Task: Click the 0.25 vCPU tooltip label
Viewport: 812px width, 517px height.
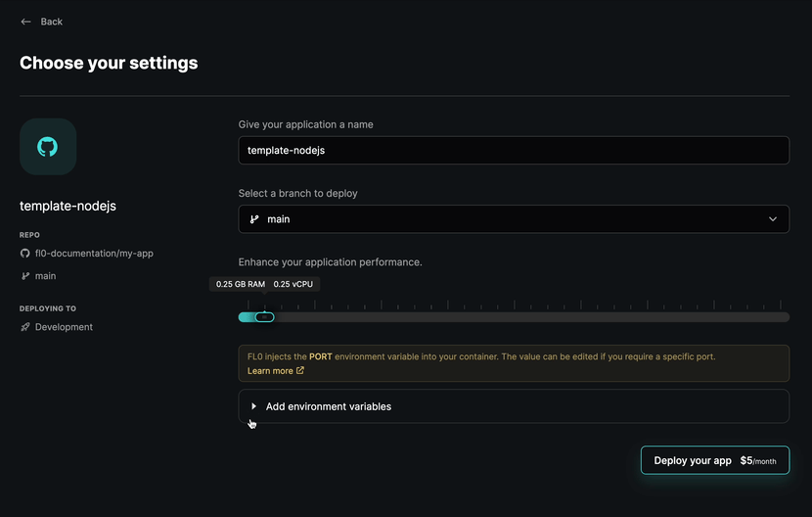Action: 293,284
